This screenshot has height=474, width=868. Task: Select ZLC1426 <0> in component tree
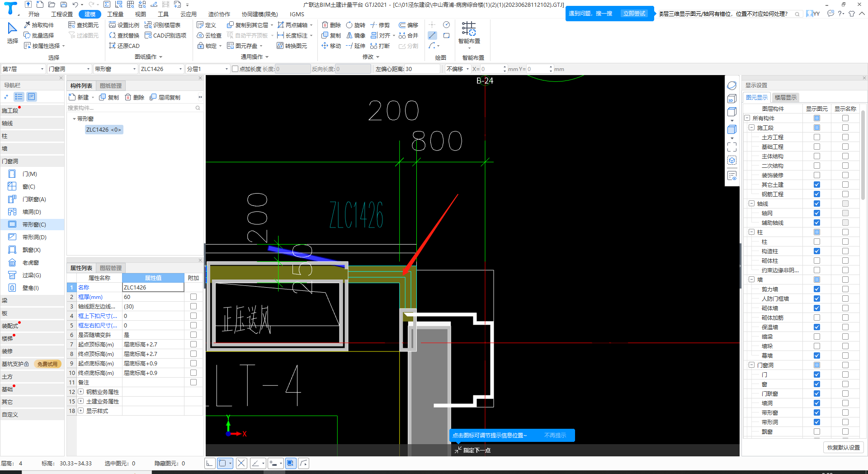(104, 129)
